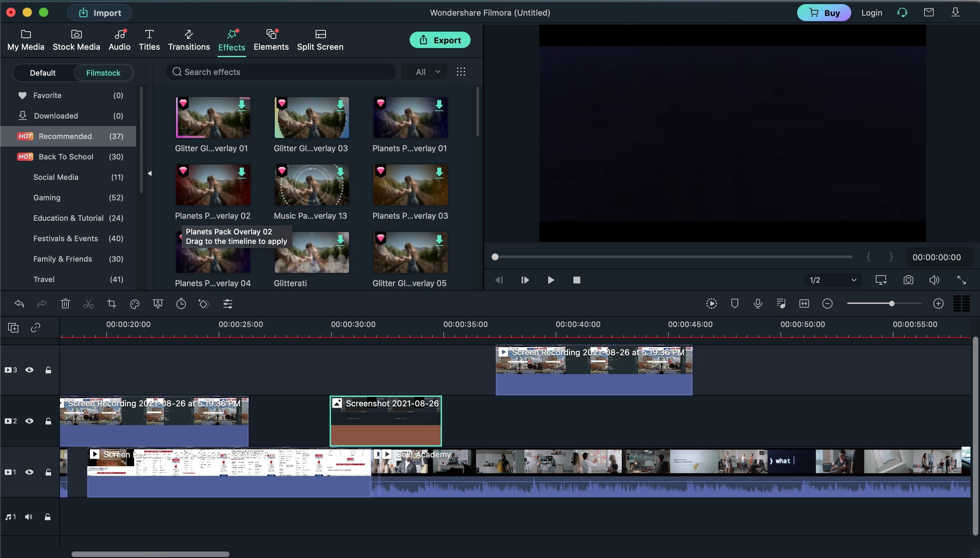
Task: Select the Default effects tab
Action: point(43,73)
